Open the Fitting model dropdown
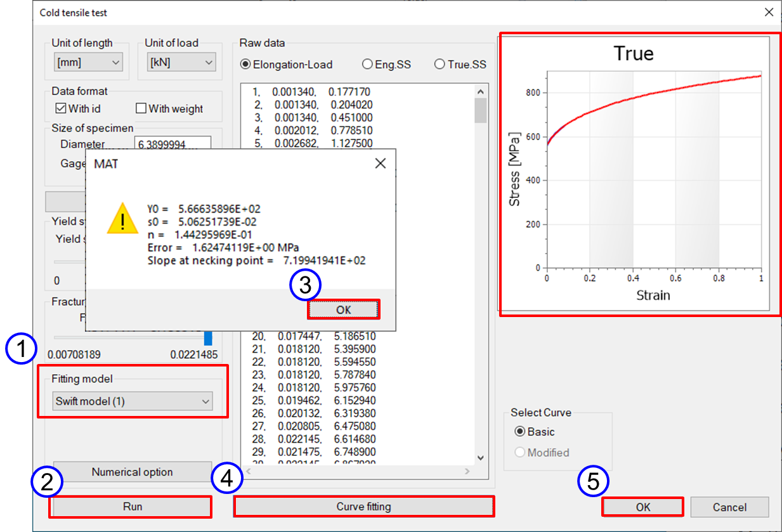The width and height of the screenshot is (782, 532). [133, 401]
